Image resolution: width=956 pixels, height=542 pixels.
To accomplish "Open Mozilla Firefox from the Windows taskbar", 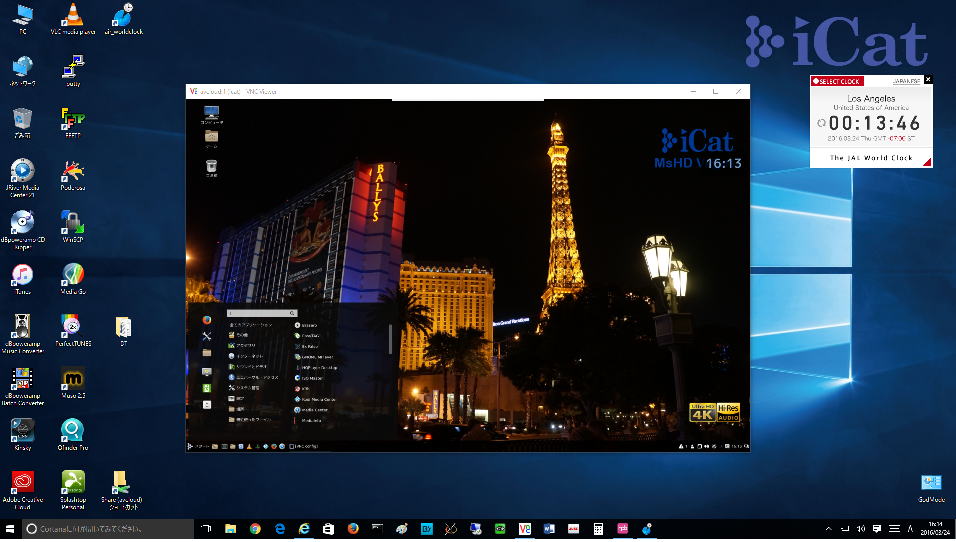I will click(x=353, y=529).
